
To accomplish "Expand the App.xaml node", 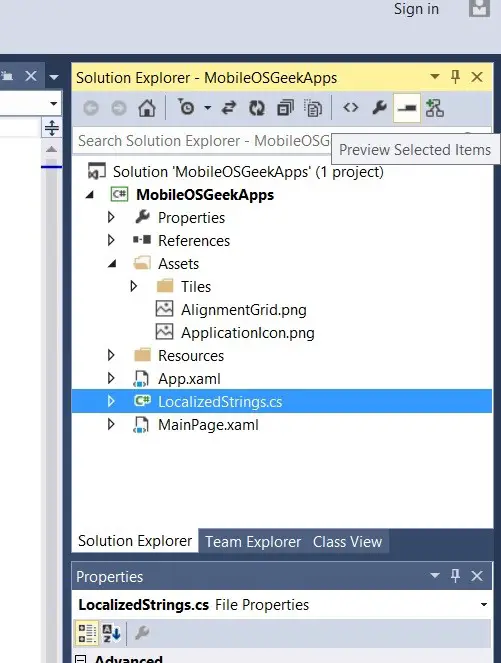I will tap(111, 378).
